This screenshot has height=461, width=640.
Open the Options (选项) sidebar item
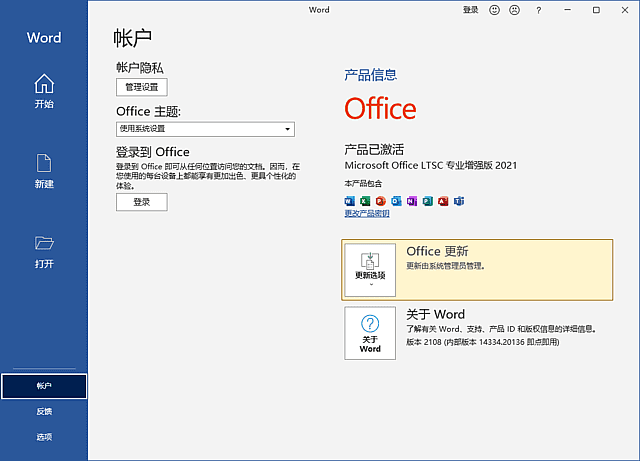pyautogui.click(x=44, y=437)
